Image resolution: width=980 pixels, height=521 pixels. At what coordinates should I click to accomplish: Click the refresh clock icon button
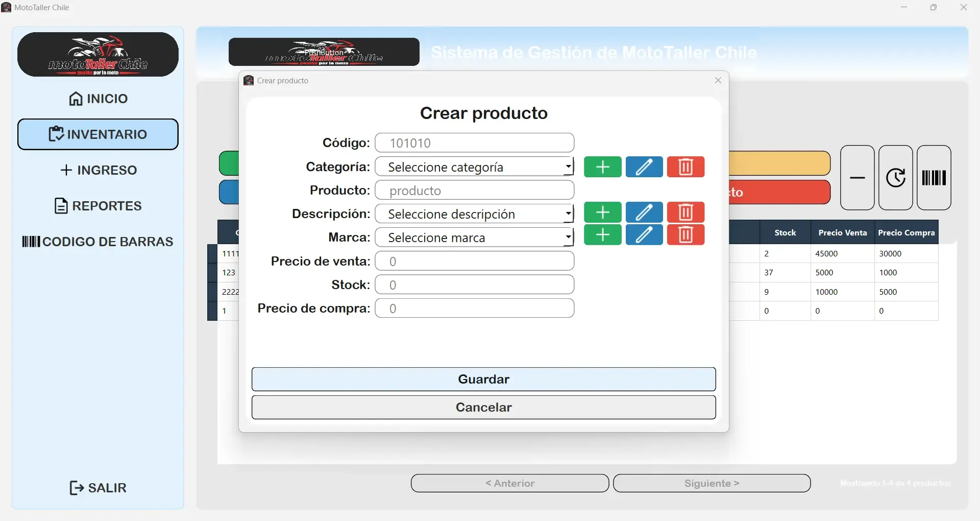coord(896,178)
